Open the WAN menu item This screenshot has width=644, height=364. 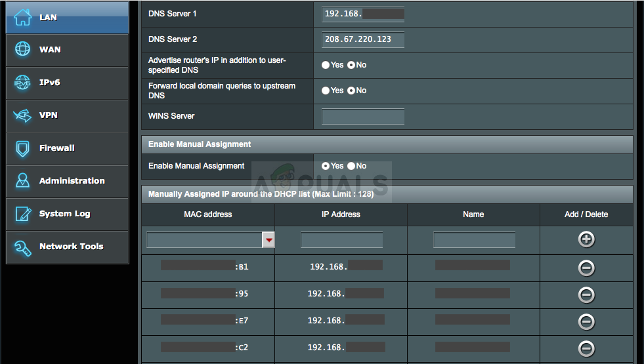coord(68,50)
